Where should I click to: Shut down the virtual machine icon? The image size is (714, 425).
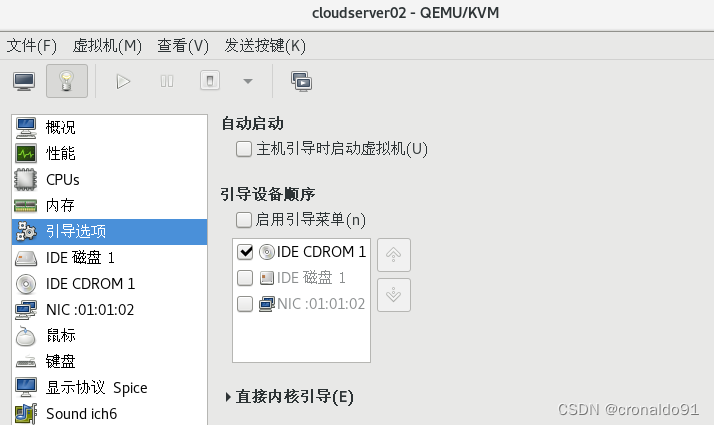[210, 81]
